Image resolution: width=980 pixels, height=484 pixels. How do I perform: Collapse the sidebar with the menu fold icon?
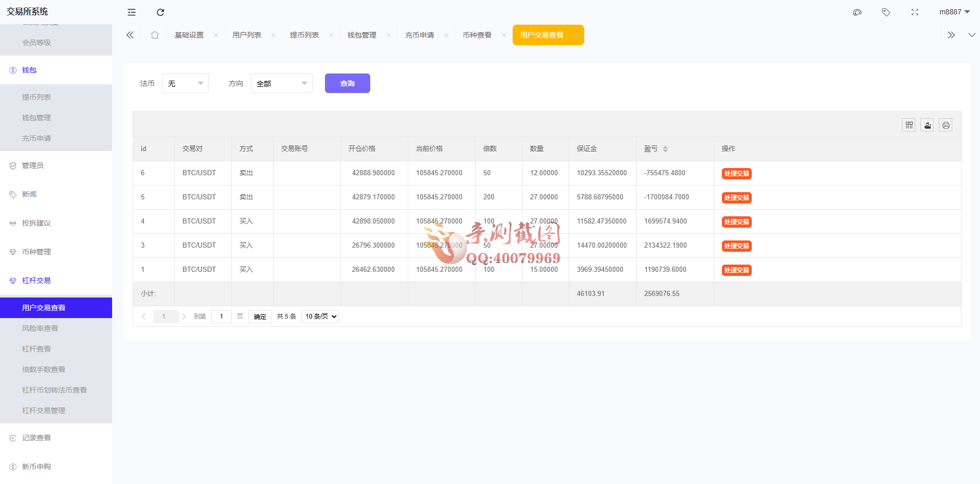132,12
